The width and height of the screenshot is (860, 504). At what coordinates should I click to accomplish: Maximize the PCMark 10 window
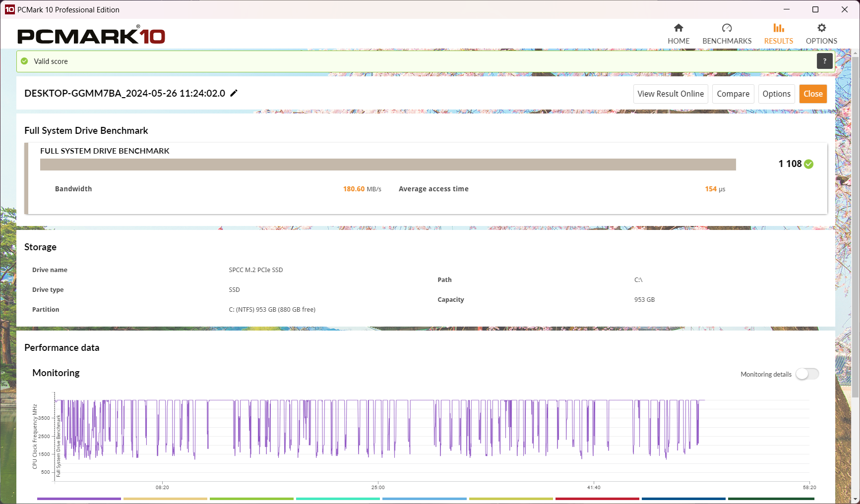815,9
